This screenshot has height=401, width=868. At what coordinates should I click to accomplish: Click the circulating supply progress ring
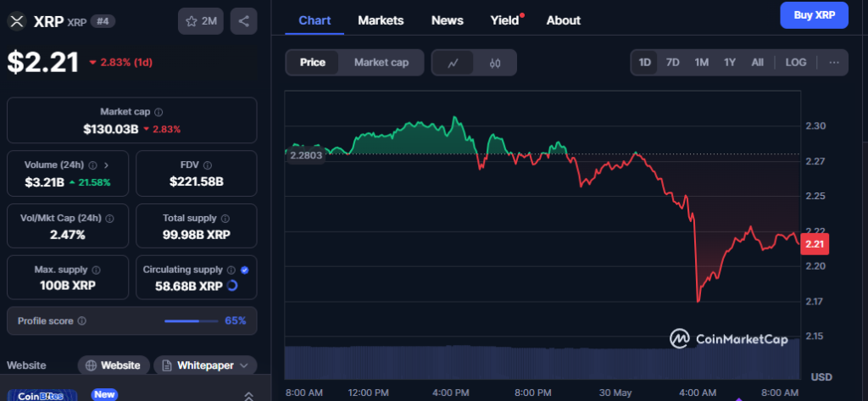232,286
